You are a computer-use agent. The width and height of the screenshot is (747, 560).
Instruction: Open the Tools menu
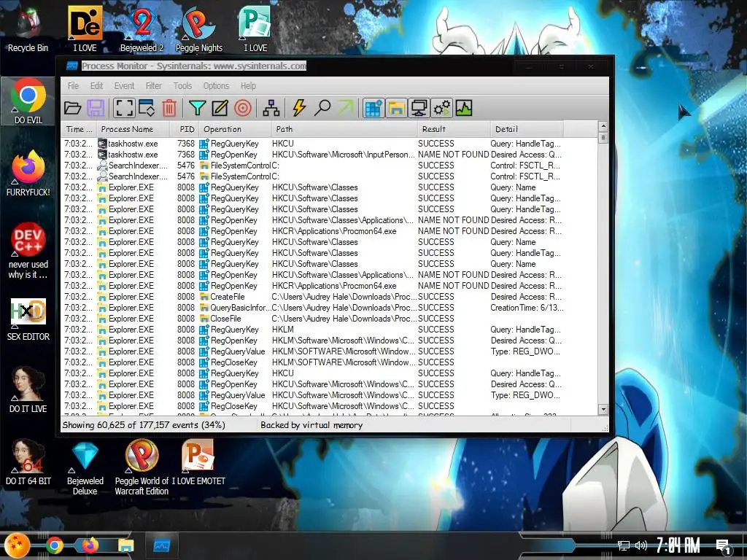[182, 86]
